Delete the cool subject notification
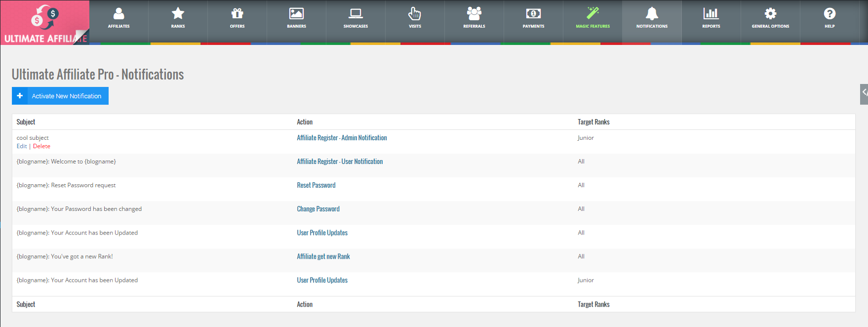868x327 pixels. tap(41, 146)
